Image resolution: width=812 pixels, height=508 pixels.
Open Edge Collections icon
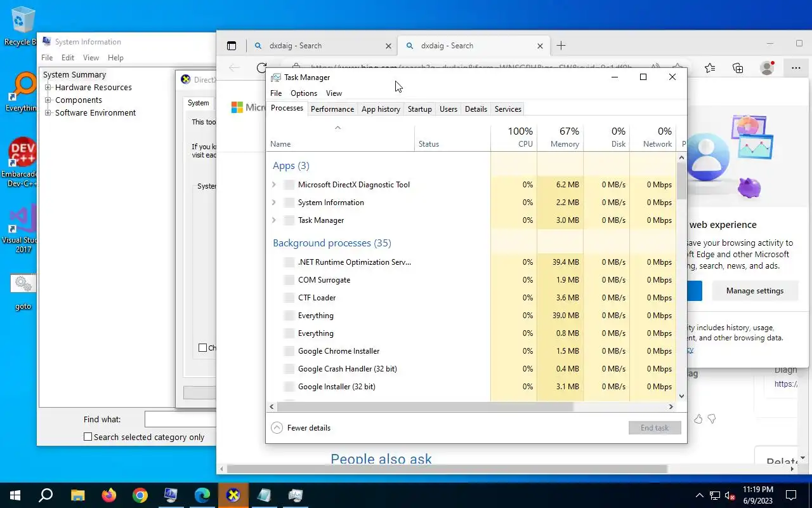pos(738,68)
